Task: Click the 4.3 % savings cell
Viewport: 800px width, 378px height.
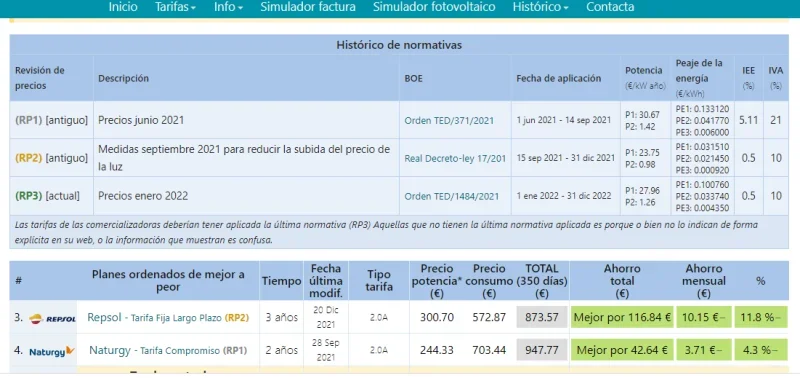Action: pyautogui.click(x=761, y=350)
